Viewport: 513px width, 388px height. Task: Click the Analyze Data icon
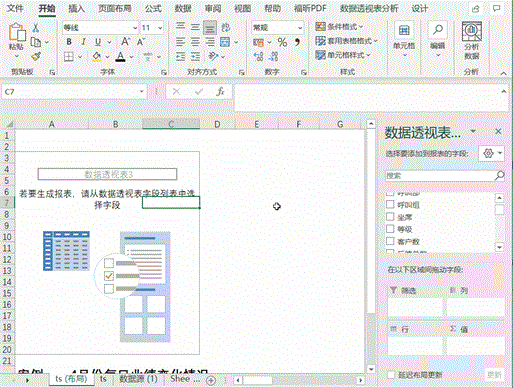point(472,40)
